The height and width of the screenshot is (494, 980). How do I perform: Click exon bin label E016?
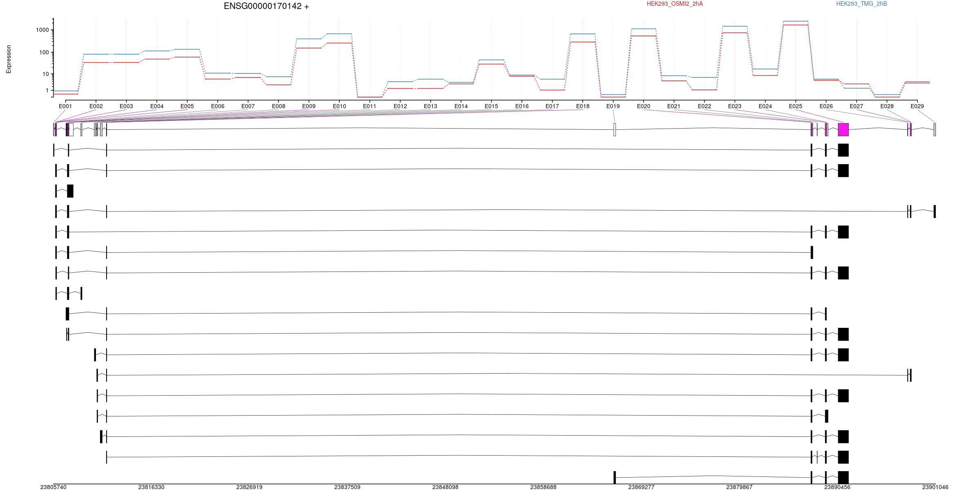point(522,106)
